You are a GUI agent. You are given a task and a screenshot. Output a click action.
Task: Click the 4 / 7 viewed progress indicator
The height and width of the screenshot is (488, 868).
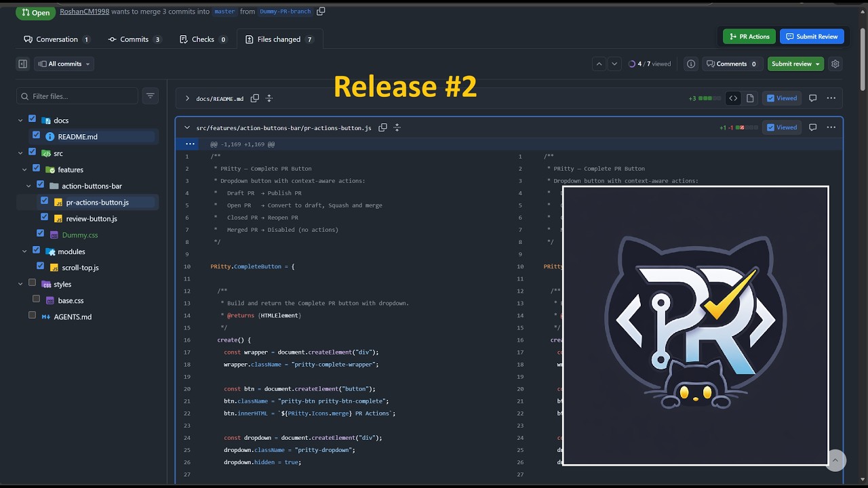pyautogui.click(x=650, y=64)
